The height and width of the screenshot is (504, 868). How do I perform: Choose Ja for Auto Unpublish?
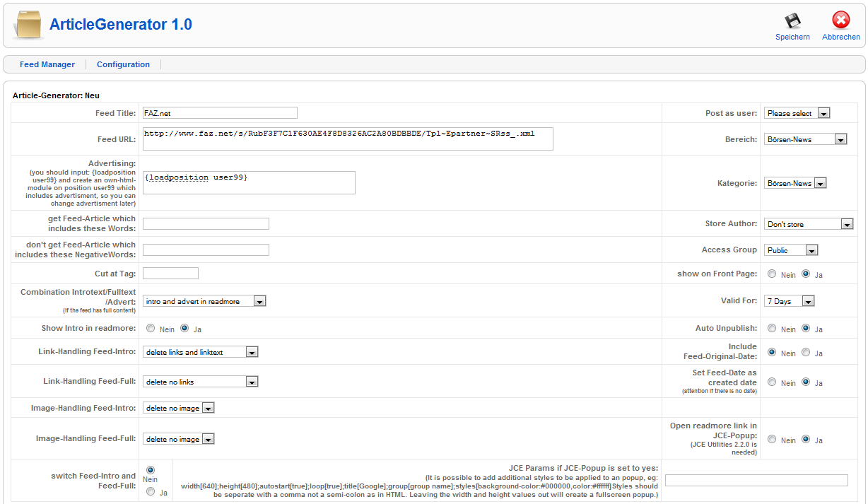point(806,329)
